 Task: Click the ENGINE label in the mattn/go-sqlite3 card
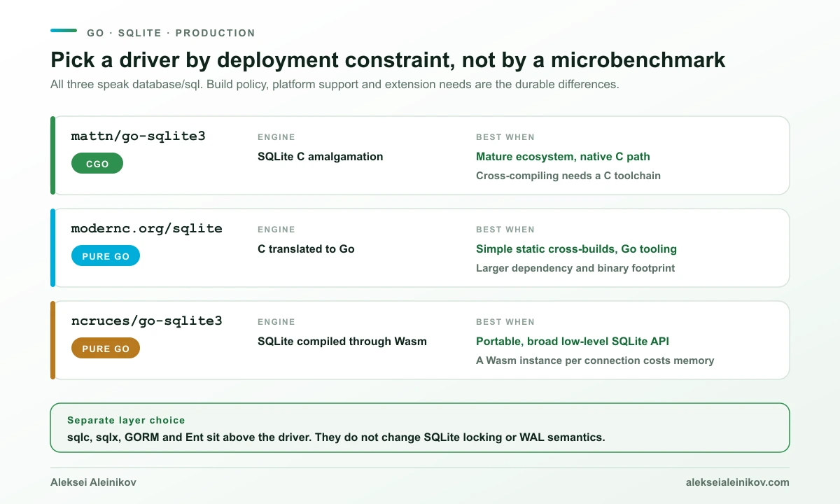pyautogui.click(x=276, y=137)
